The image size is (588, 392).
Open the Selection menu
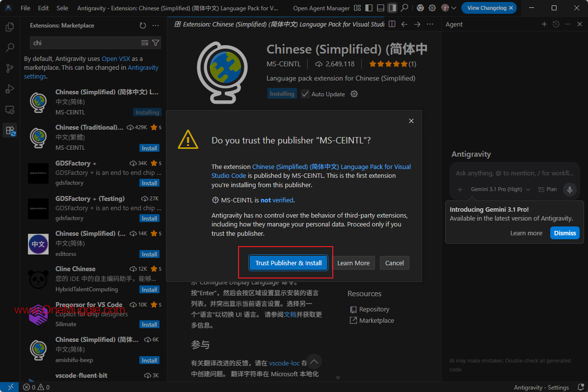tap(62, 8)
